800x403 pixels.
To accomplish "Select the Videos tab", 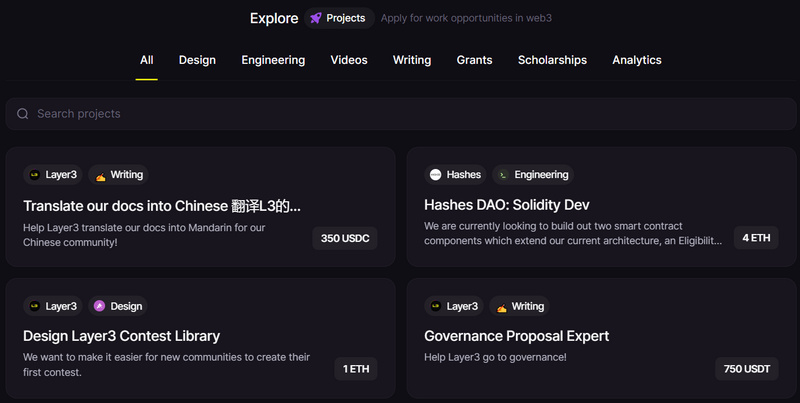I will click(349, 60).
